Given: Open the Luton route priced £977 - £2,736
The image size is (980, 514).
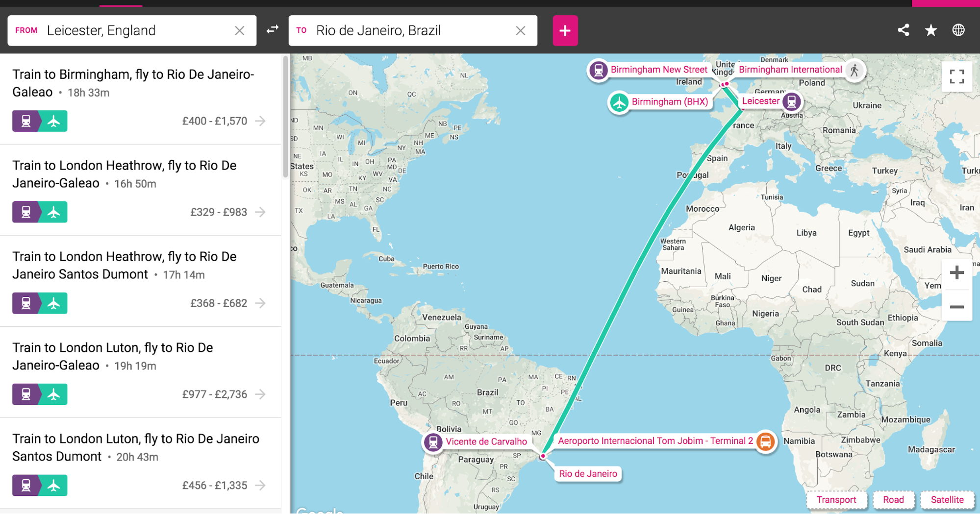Looking at the screenshot, I should click(x=141, y=372).
